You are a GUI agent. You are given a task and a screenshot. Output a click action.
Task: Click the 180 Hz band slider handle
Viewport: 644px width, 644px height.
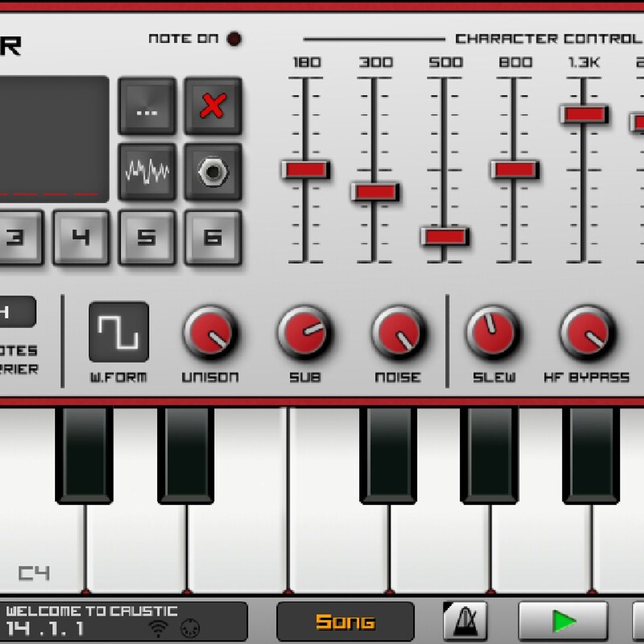tap(305, 170)
